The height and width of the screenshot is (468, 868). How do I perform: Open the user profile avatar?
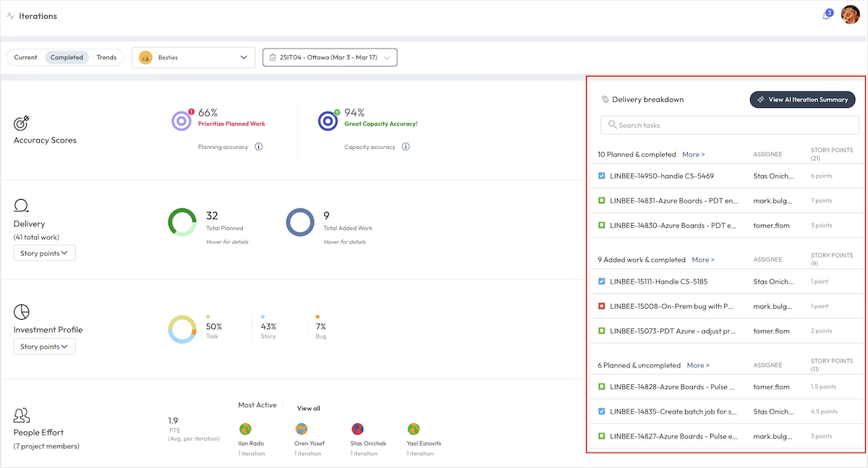(x=850, y=14)
